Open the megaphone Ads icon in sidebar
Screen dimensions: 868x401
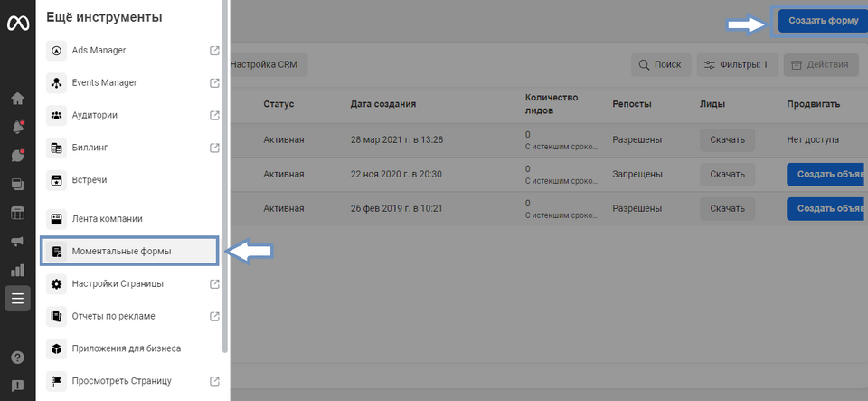(x=17, y=241)
